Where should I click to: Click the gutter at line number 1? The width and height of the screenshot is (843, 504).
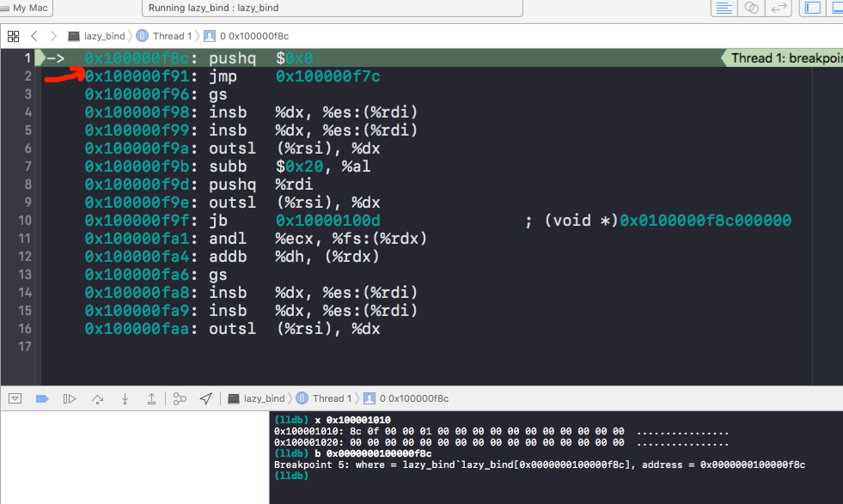point(27,58)
